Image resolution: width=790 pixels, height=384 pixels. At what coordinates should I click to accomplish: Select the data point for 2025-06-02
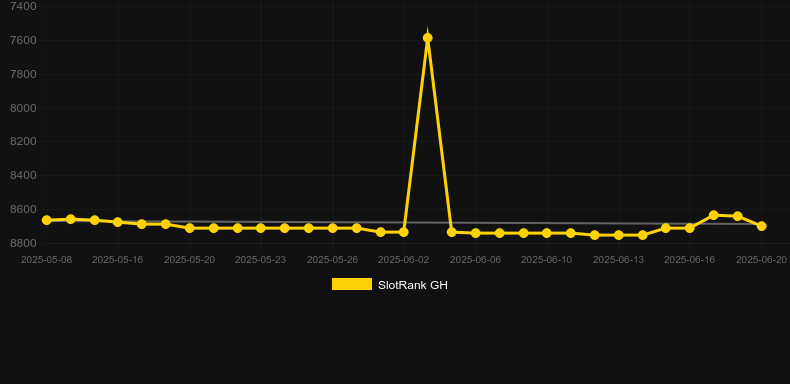tap(404, 232)
